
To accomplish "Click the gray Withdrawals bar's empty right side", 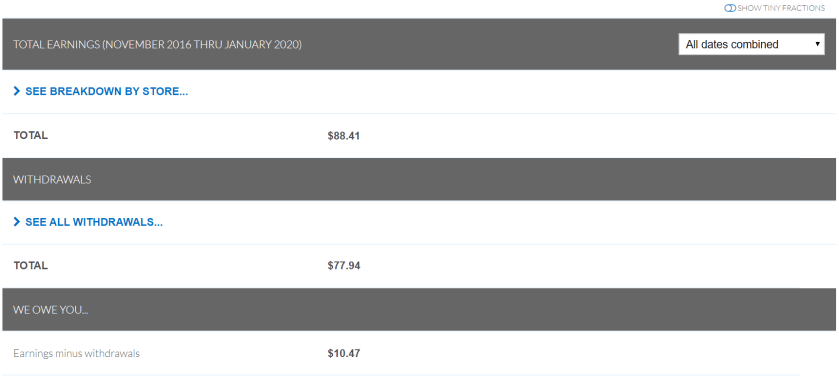I will pos(589,179).
